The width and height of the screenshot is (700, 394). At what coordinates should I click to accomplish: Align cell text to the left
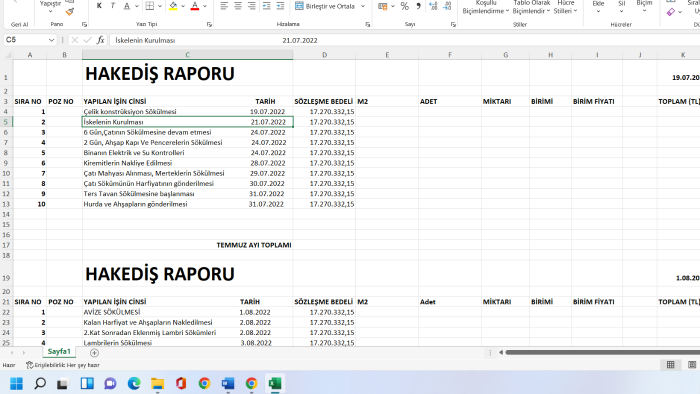point(224,6)
